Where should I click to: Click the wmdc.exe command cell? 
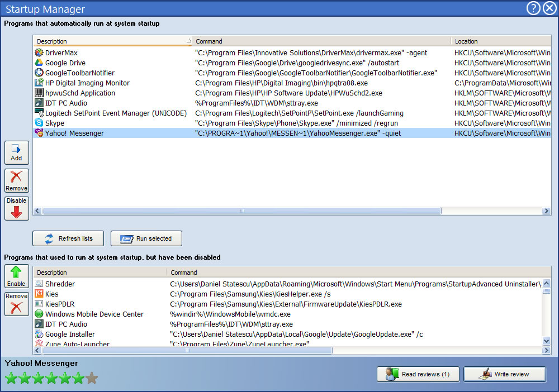(230, 314)
